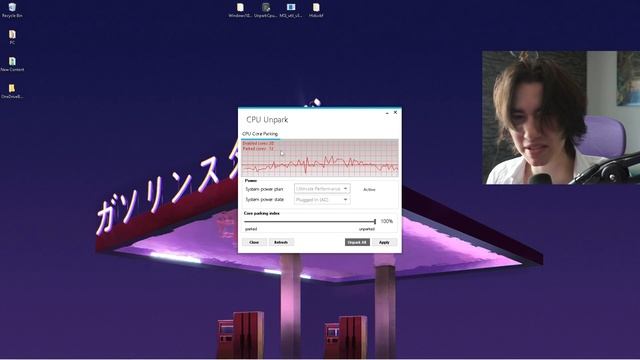Select the rightmost folder icon at top
This screenshot has height=360, width=640.
point(316,10)
